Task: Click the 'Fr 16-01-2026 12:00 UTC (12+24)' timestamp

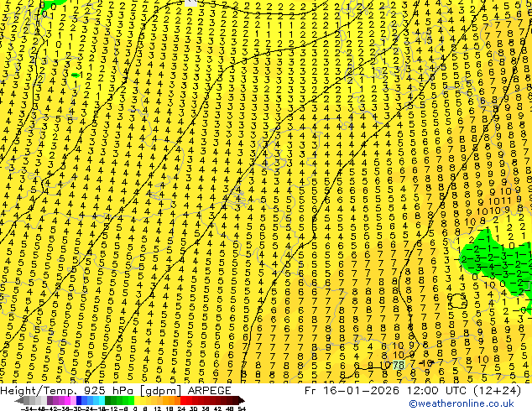Action: click(413, 391)
